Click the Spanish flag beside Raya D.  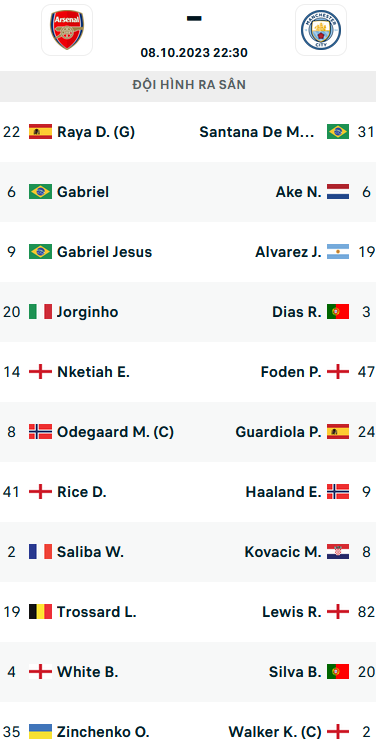[41, 131]
